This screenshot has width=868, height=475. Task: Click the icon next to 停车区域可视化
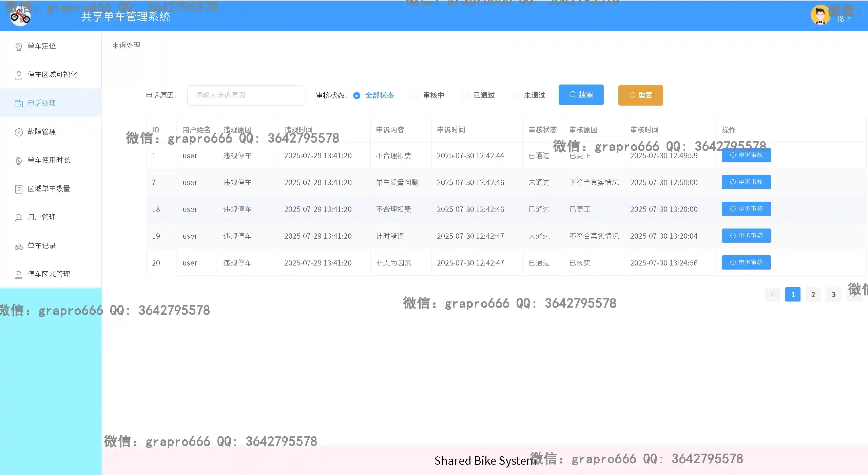19,75
